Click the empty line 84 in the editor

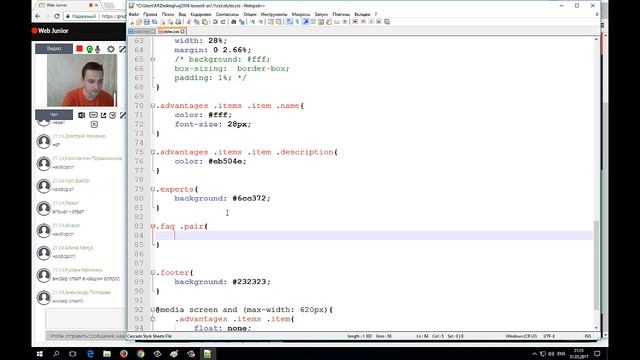click(x=374, y=236)
